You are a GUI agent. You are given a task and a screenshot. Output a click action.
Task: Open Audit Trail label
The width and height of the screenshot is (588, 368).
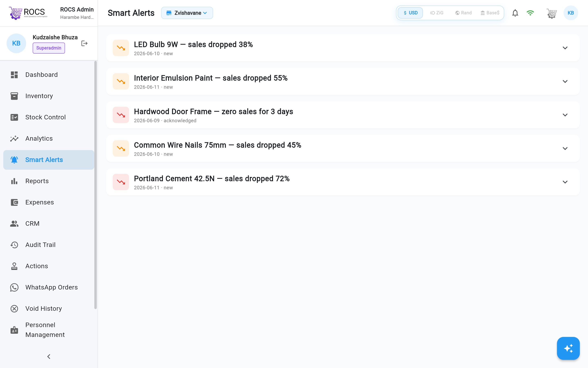(40, 245)
